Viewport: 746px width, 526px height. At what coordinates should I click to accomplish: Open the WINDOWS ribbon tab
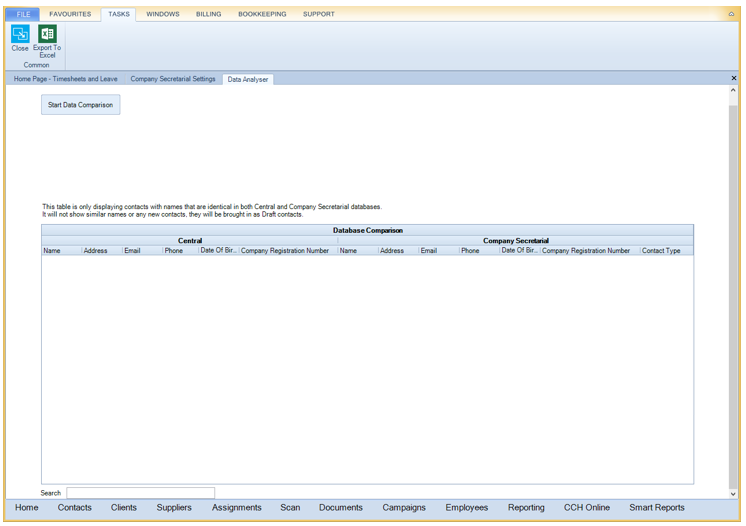[163, 14]
